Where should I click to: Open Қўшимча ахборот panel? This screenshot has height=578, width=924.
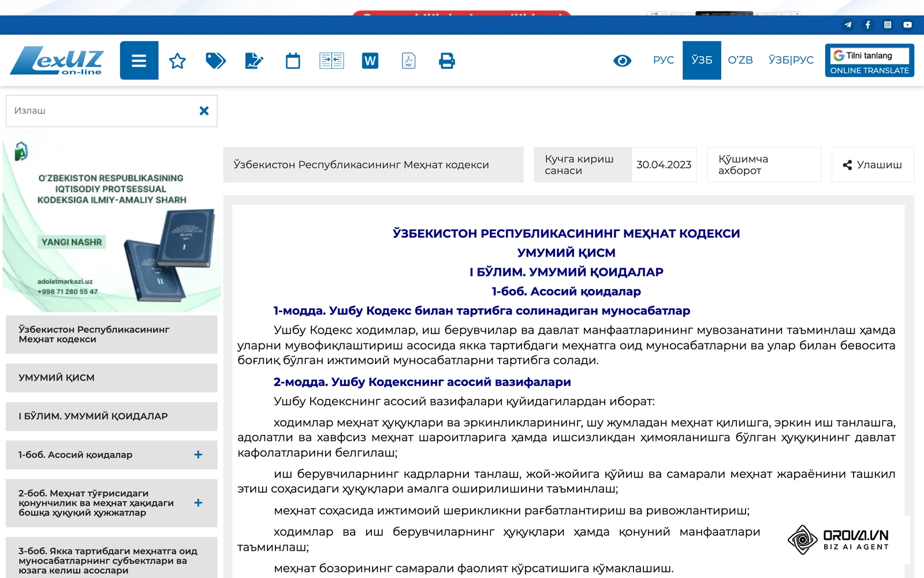point(764,165)
